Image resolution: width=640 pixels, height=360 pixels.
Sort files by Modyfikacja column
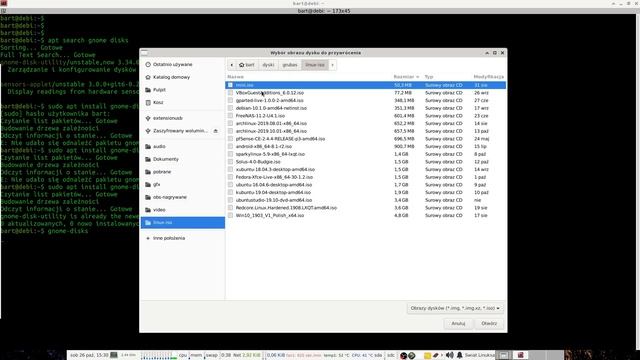489,77
